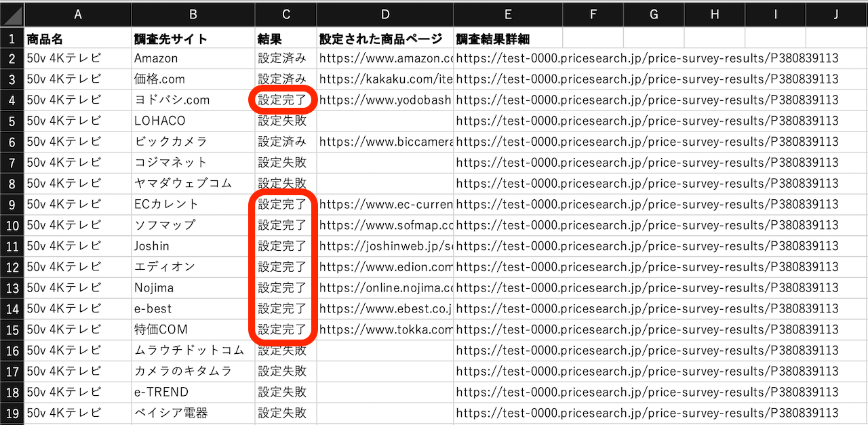The image size is (868, 425).
Task: Click the 結果 header cell
Action: [x=285, y=38]
